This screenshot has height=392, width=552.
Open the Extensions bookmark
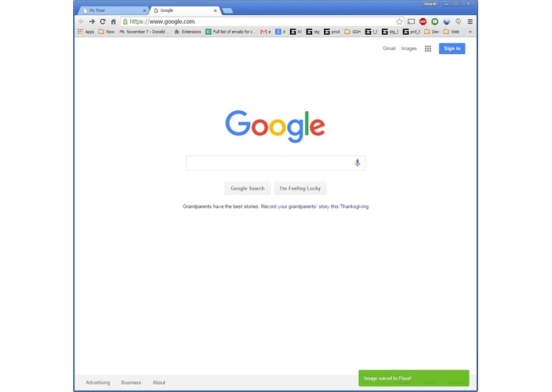click(187, 32)
